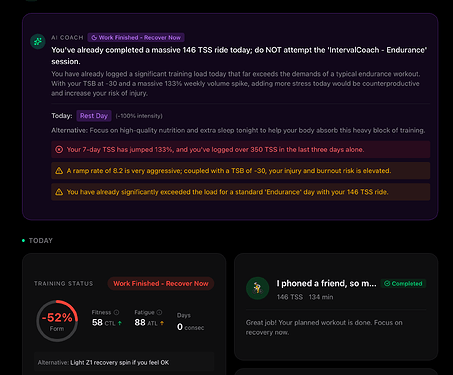
Task: Click the Endurance load warning triangle icon
Action: [x=59, y=192]
